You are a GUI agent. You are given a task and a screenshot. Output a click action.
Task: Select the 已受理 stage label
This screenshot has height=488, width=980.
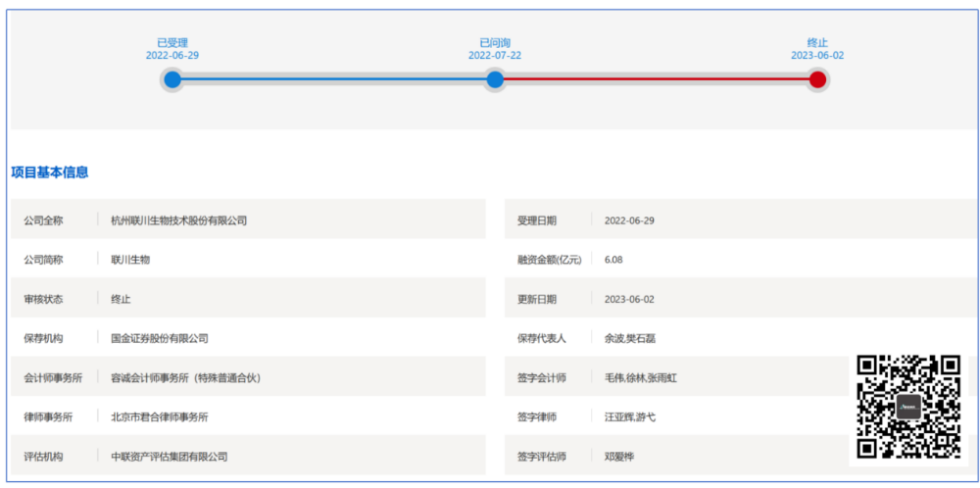[172, 43]
